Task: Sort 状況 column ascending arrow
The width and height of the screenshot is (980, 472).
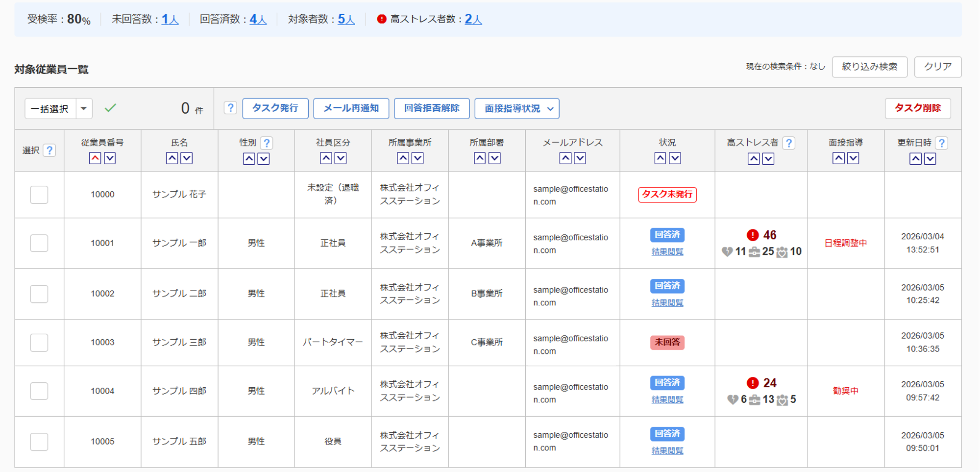Action: point(660,158)
